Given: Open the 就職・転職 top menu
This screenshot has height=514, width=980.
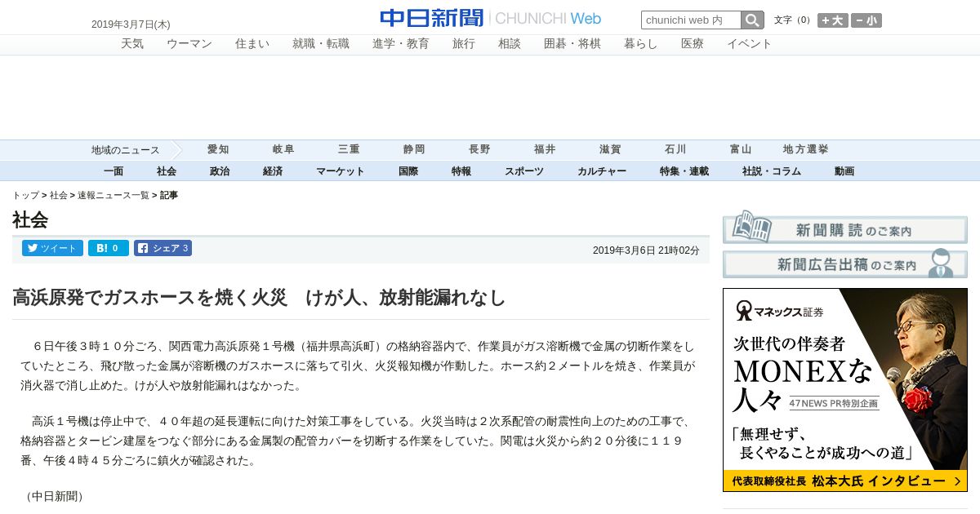Looking at the screenshot, I should tap(321, 44).
